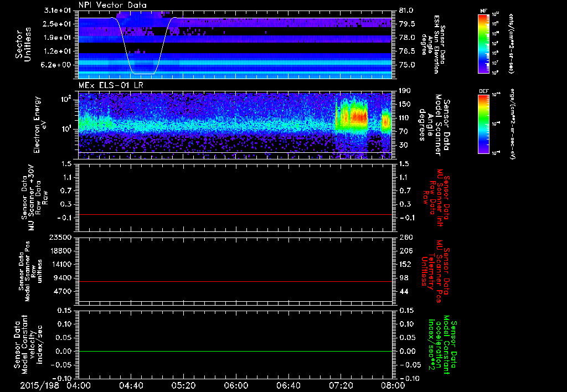Click the 07:20 time axis label
The width and height of the screenshot is (567, 392).
341,385
